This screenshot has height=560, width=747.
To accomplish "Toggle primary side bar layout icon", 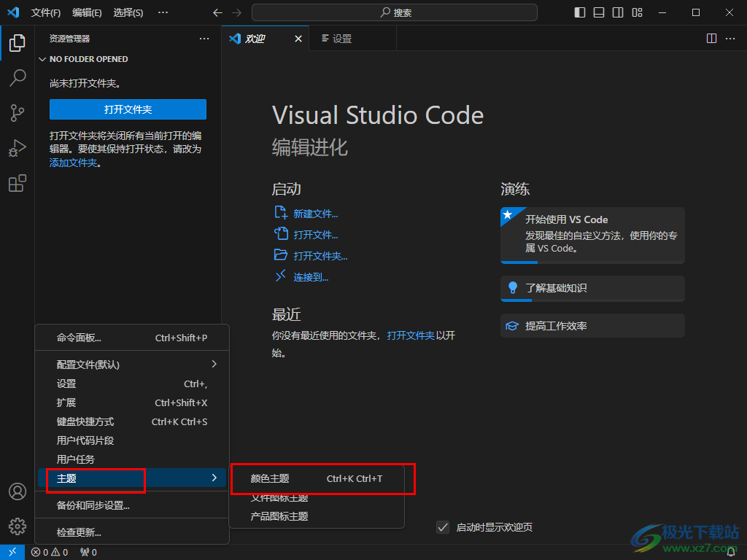I will tap(580, 12).
